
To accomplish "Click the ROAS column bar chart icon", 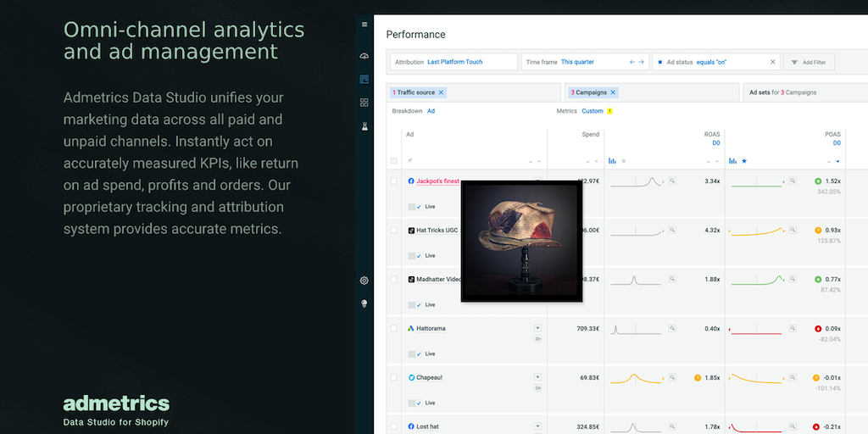I will (612, 160).
